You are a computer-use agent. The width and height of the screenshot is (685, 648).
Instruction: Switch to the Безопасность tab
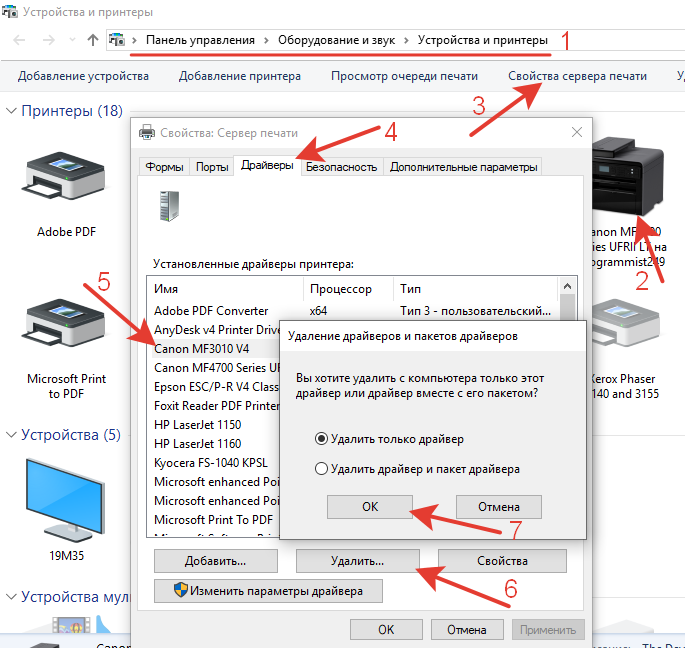(341, 167)
